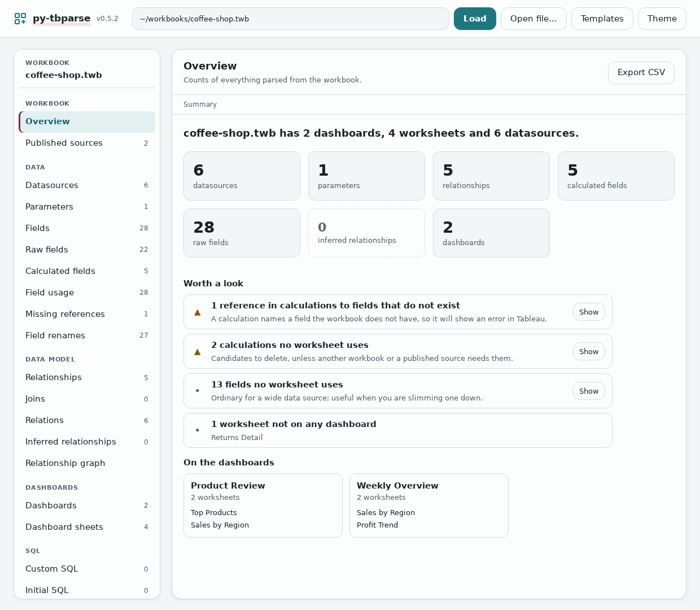The width and height of the screenshot is (700, 610).
Task: Click the 1 parameters stat card
Action: pyautogui.click(x=366, y=176)
